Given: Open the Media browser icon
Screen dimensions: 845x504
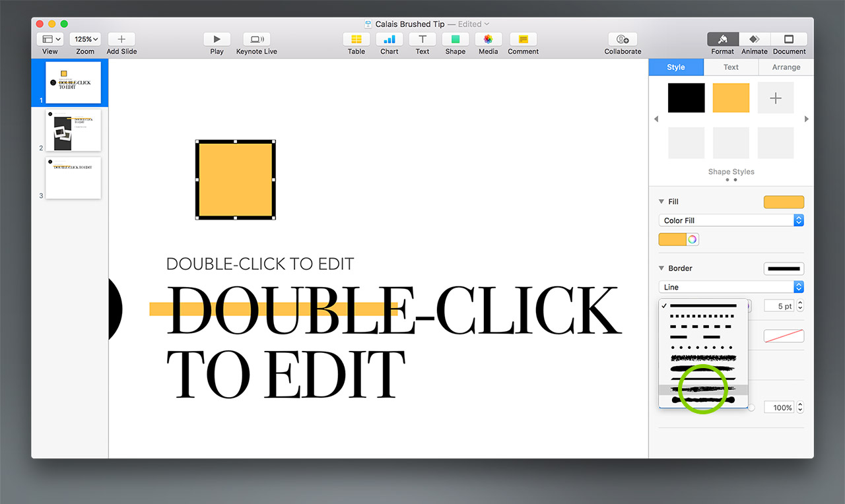Looking at the screenshot, I should (489, 40).
